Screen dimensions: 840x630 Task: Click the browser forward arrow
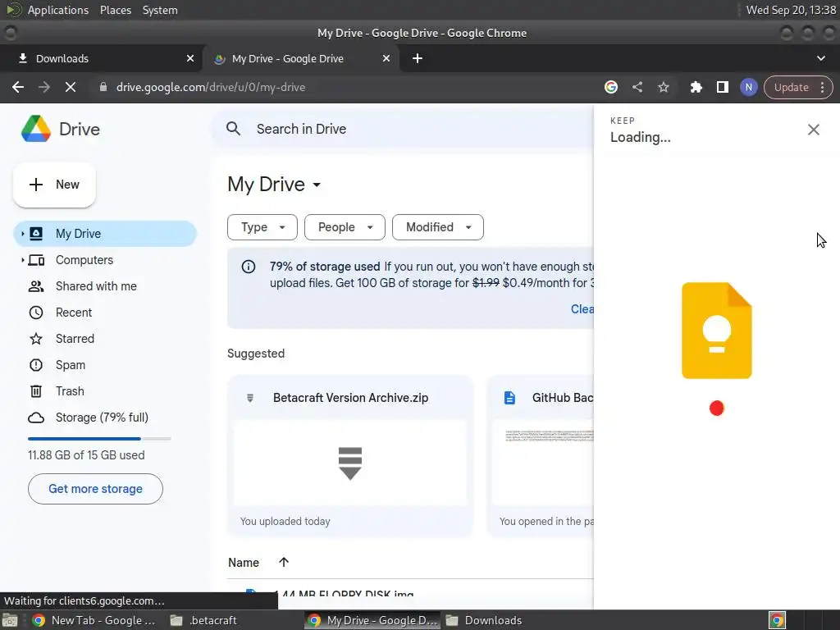[x=44, y=87]
